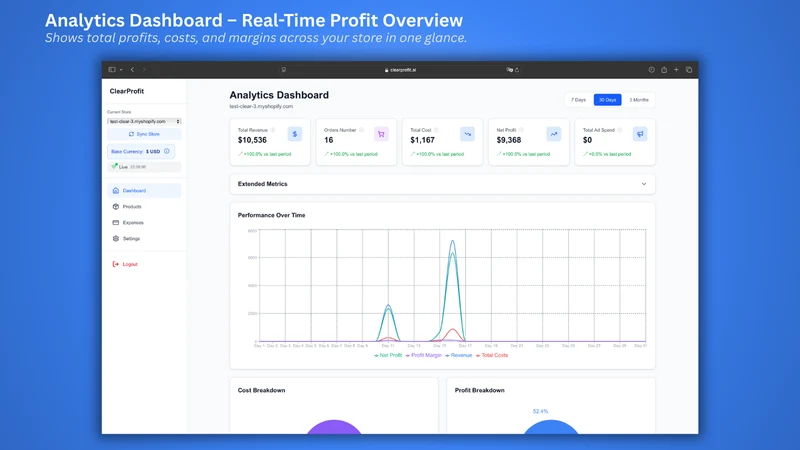Open the Current Store dropdown
Screen dimensions: 800x450
[144, 121]
